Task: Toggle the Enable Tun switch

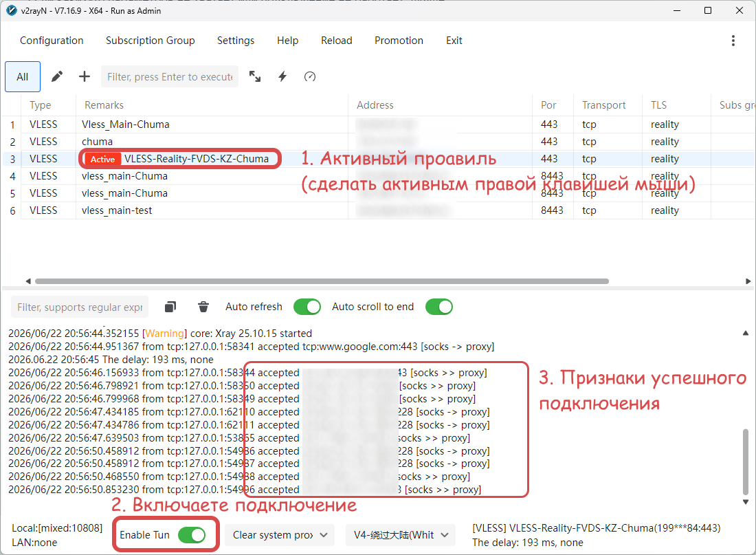Action: click(x=192, y=535)
